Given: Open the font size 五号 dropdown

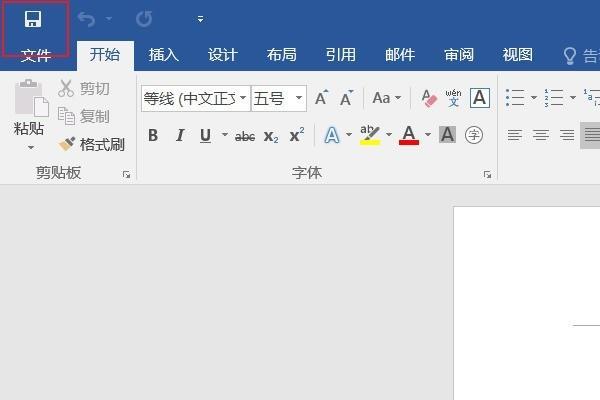Looking at the screenshot, I should pos(299,98).
